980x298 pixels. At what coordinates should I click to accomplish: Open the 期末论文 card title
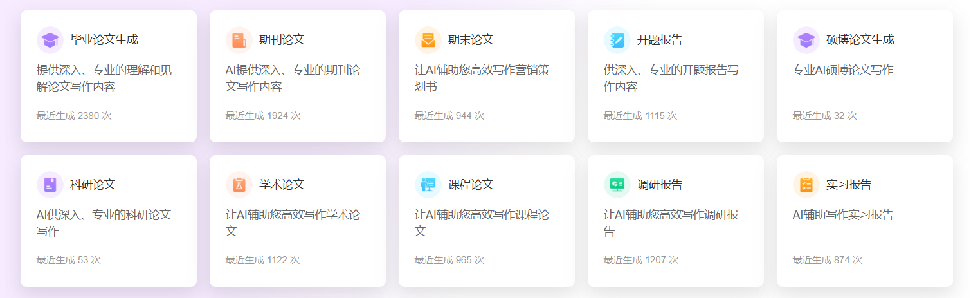click(471, 40)
